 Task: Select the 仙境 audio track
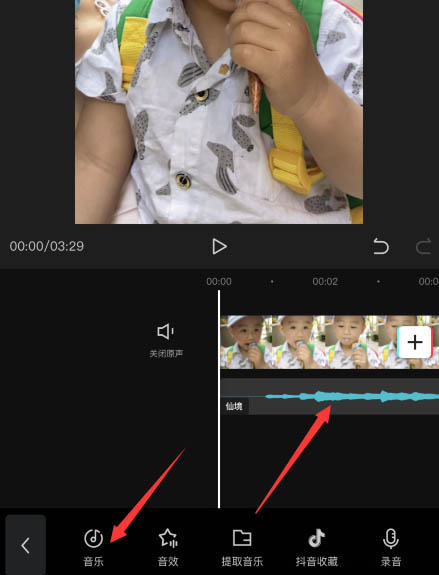coord(330,396)
